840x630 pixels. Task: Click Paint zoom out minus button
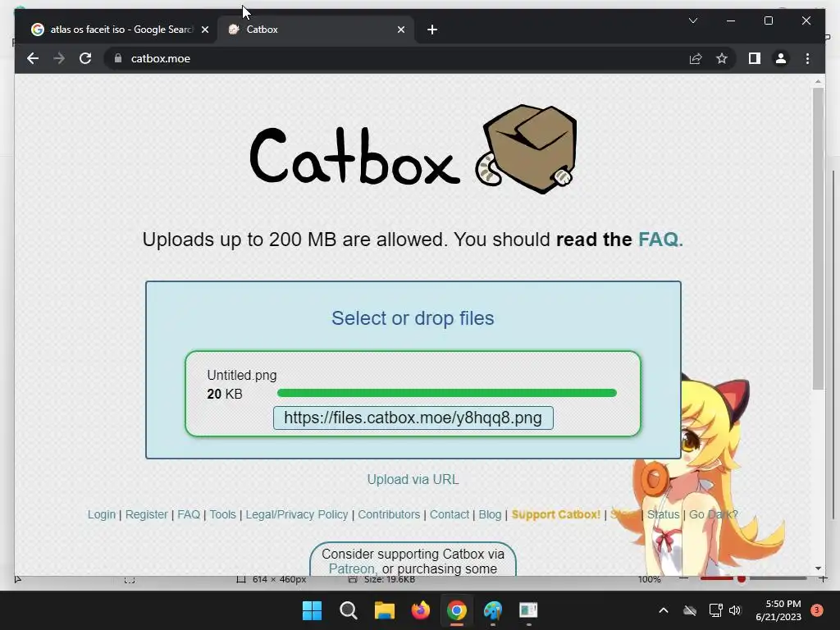[x=683, y=578]
